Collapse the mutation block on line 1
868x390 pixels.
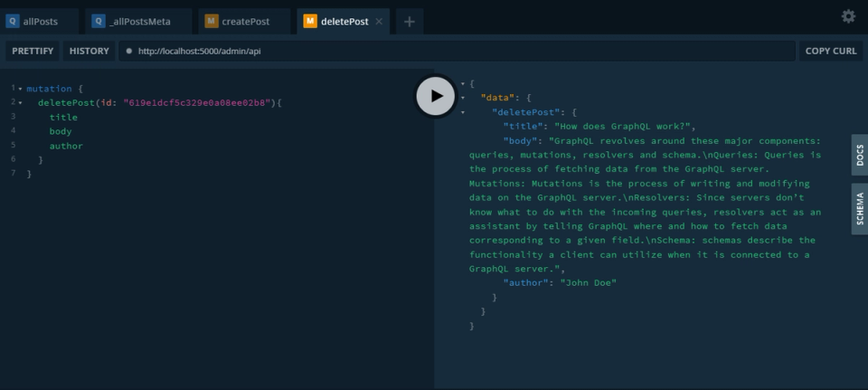[x=21, y=90]
